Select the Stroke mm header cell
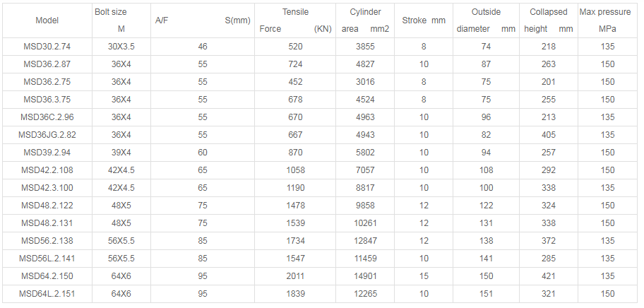 [x=424, y=20]
